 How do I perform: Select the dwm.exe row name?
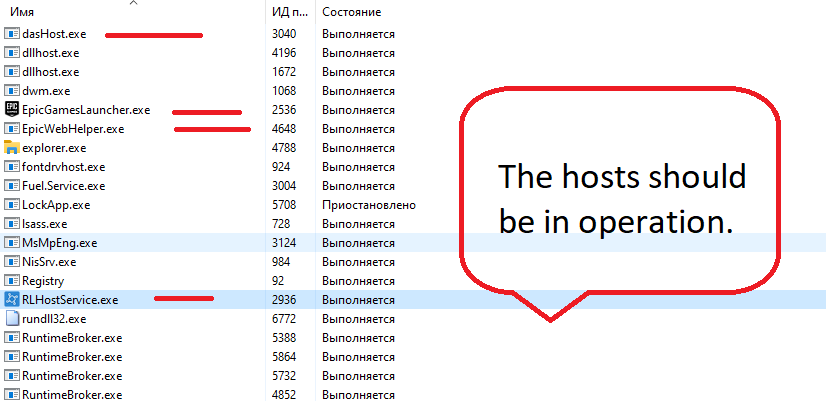tap(46, 91)
